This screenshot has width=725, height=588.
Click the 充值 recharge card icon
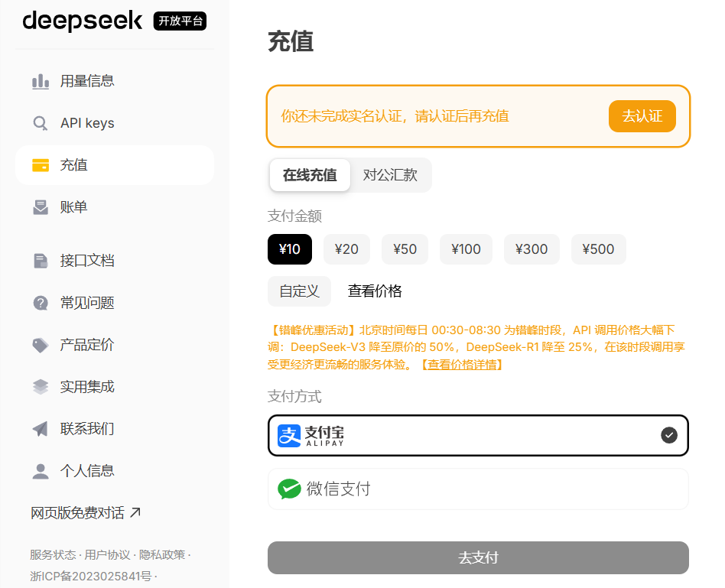coord(40,164)
